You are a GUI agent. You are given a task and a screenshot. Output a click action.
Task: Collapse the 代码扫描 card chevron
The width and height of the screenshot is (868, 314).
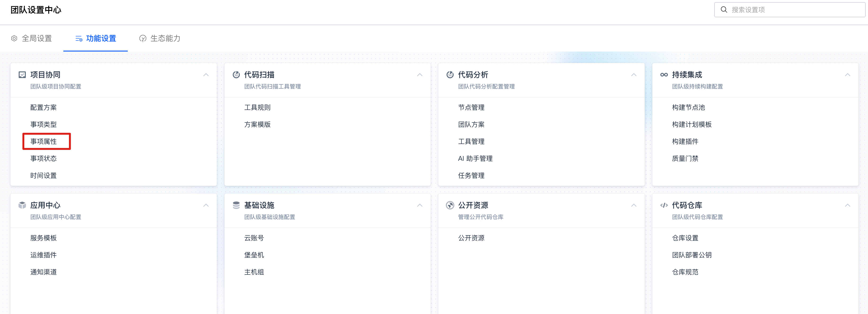tap(420, 75)
